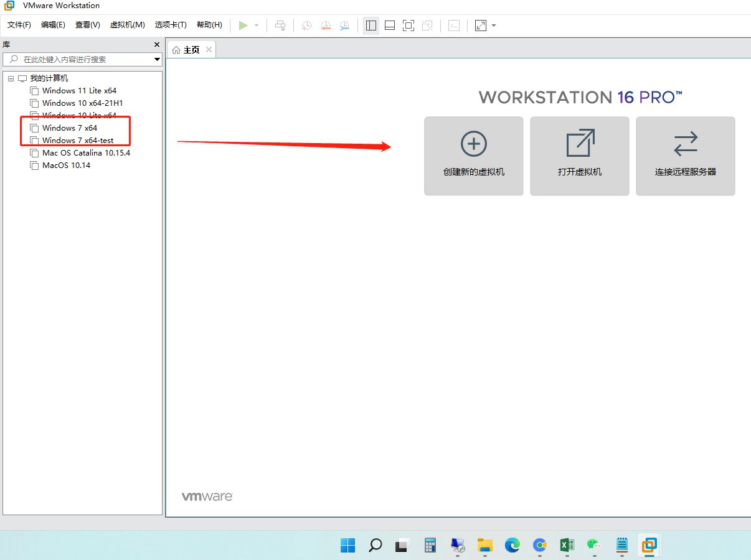Open the Windows Start menu

347,545
